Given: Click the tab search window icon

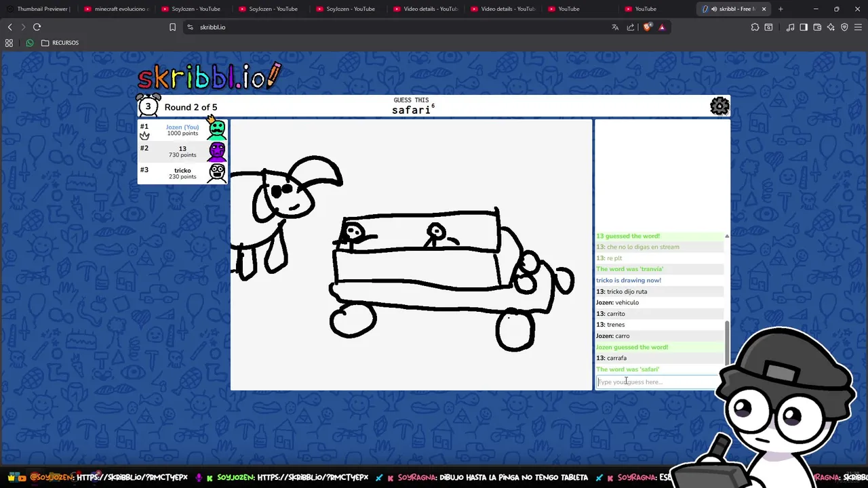Looking at the screenshot, I should tap(768, 27).
